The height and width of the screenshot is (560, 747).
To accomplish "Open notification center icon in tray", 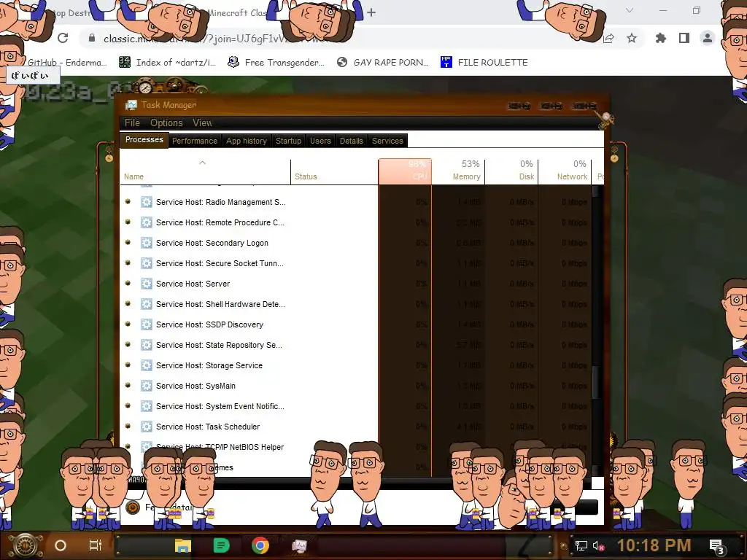I will [x=716, y=545].
